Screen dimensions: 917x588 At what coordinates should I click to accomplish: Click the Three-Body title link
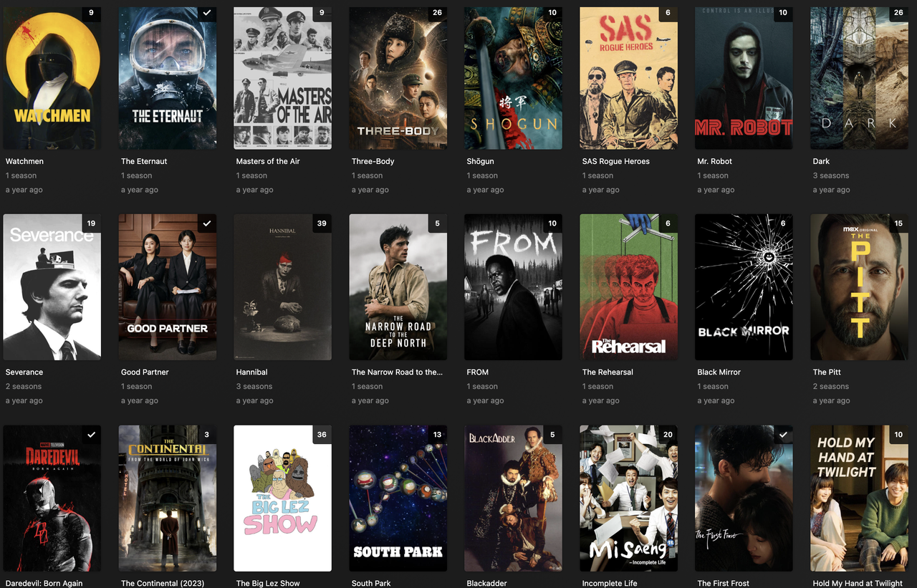pos(373,161)
